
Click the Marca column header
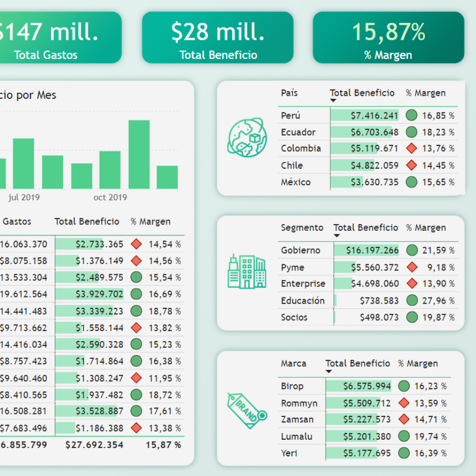(293, 364)
